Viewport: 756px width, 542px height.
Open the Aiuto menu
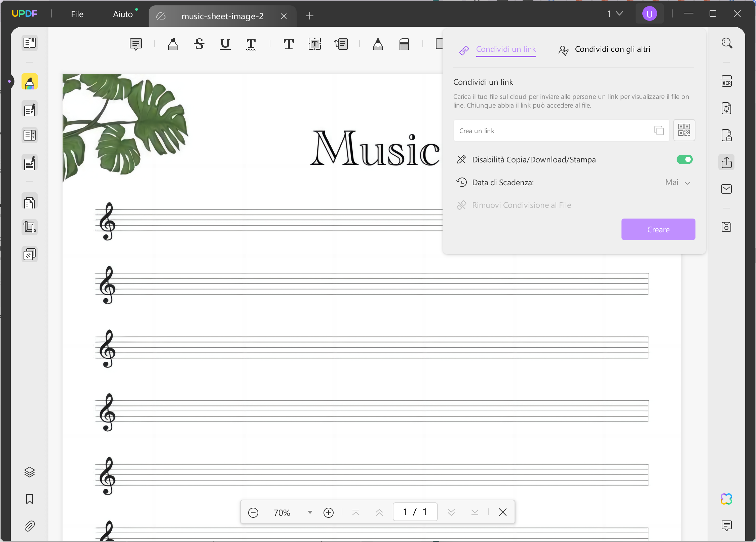[123, 14]
